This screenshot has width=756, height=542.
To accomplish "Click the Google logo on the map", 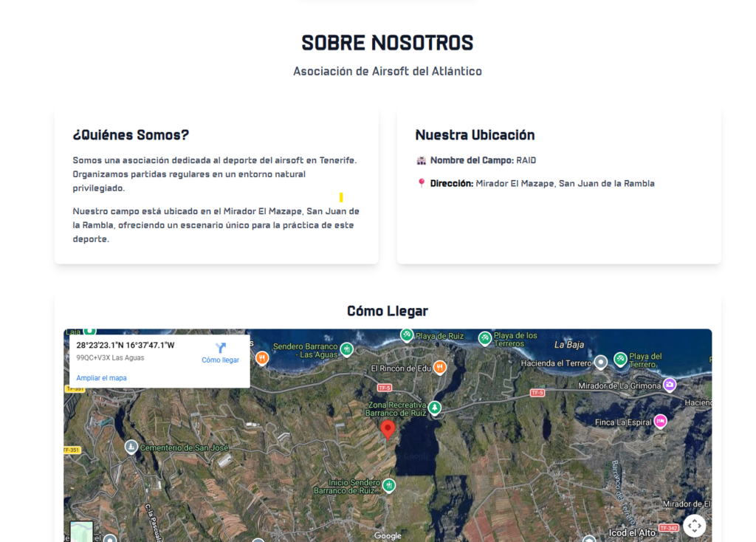I will click(x=388, y=535).
